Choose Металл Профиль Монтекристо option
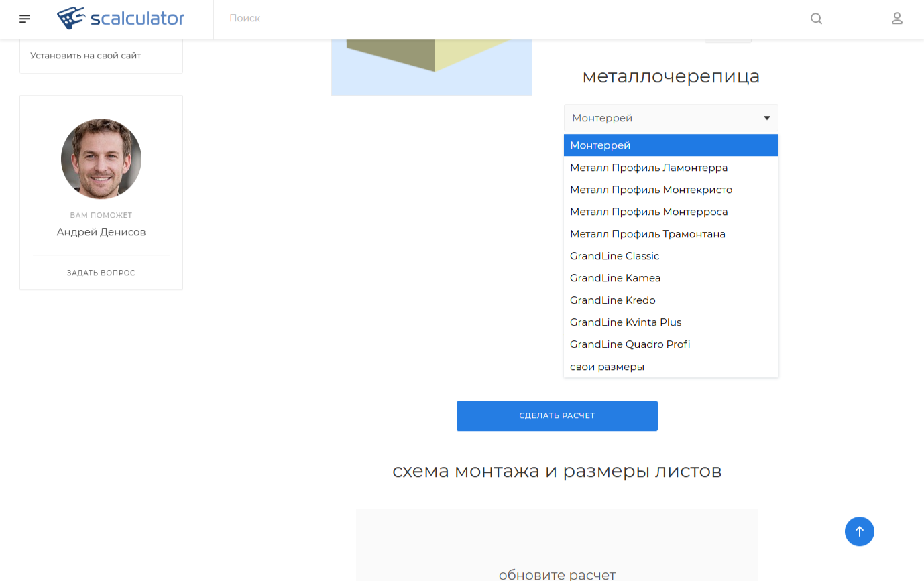The image size is (924, 581). pyautogui.click(x=671, y=190)
